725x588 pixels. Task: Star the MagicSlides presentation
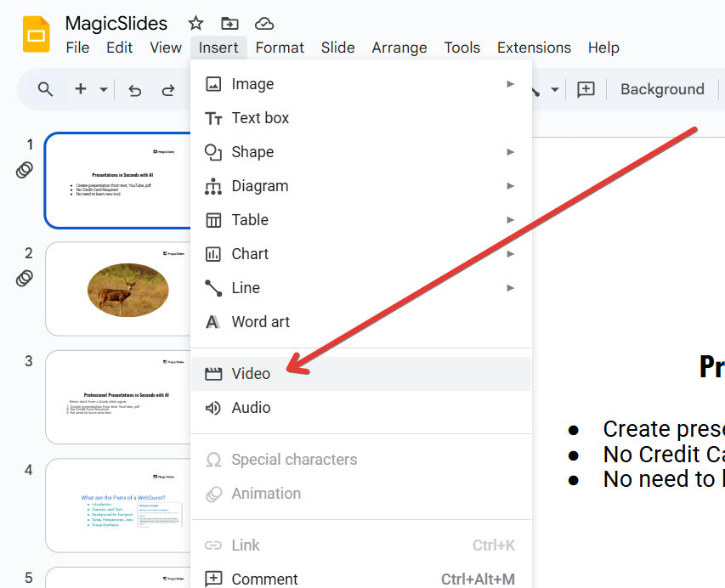click(195, 23)
